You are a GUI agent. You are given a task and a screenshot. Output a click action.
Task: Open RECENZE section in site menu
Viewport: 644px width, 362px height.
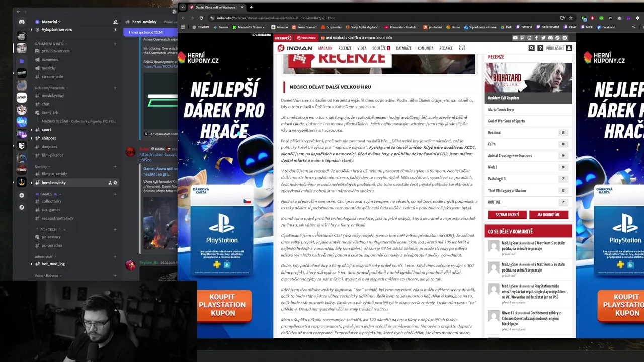pos(345,48)
